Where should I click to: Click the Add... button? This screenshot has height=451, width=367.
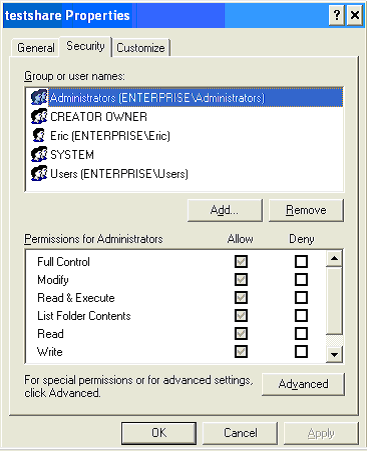pos(225,210)
